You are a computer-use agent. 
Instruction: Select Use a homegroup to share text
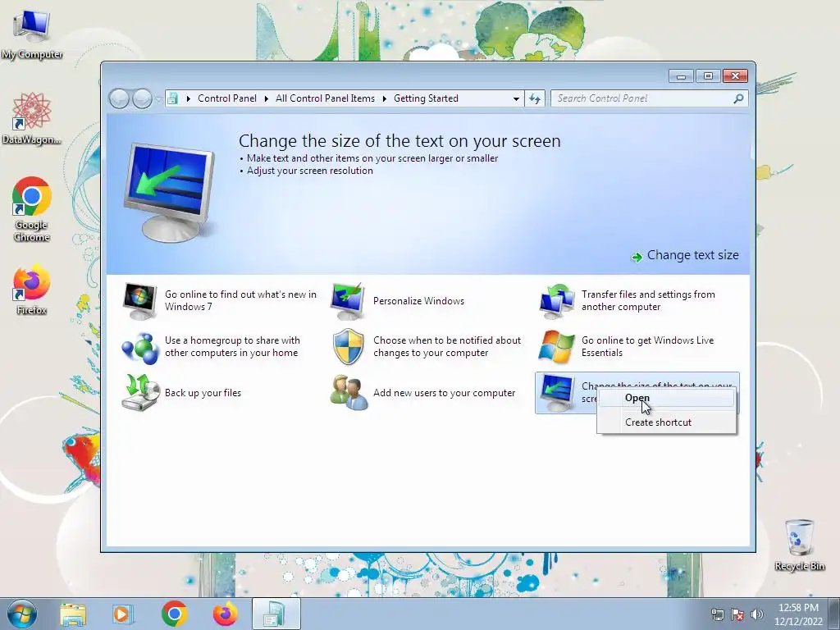tap(232, 347)
